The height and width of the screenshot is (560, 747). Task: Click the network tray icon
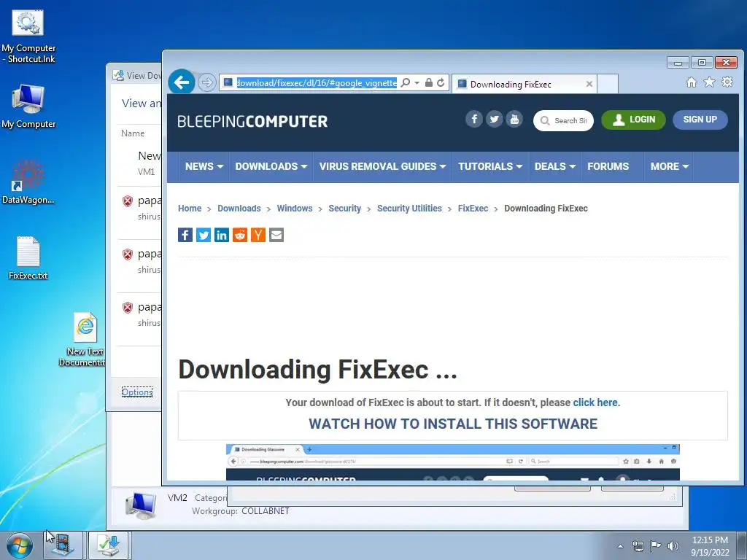pos(638,545)
